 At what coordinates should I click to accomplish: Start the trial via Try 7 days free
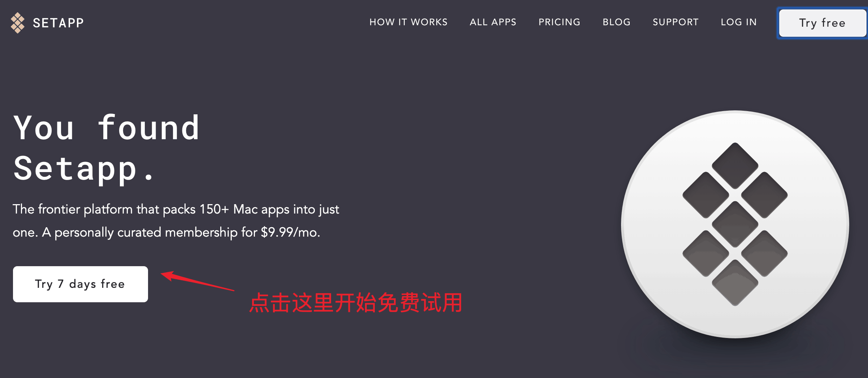click(x=81, y=284)
